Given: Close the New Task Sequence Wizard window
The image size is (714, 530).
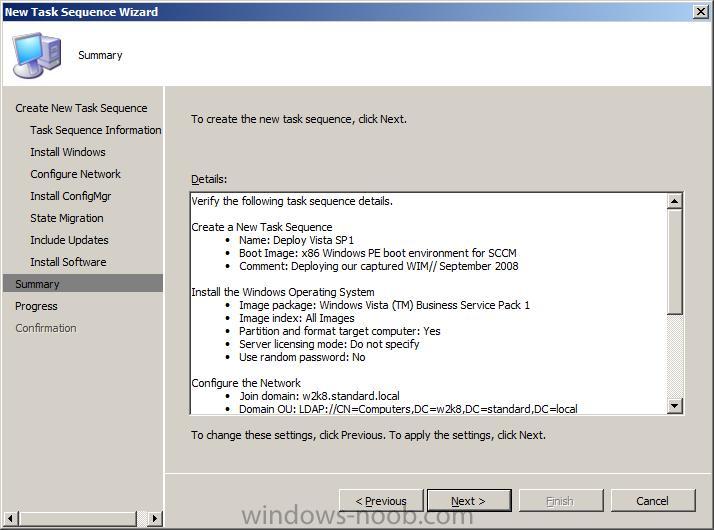Looking at the screenshot, I should [x=700, y=11].
